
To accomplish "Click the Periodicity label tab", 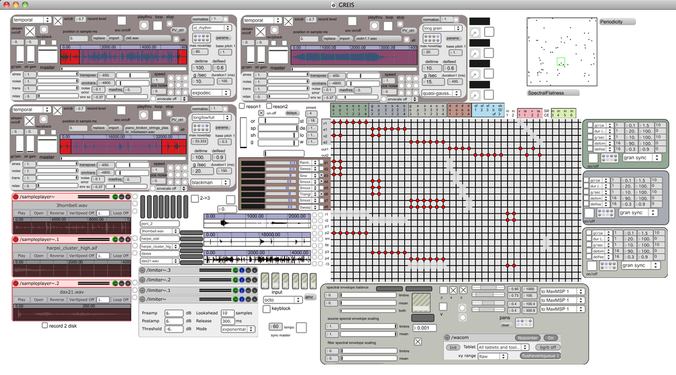I will (617, 22).
